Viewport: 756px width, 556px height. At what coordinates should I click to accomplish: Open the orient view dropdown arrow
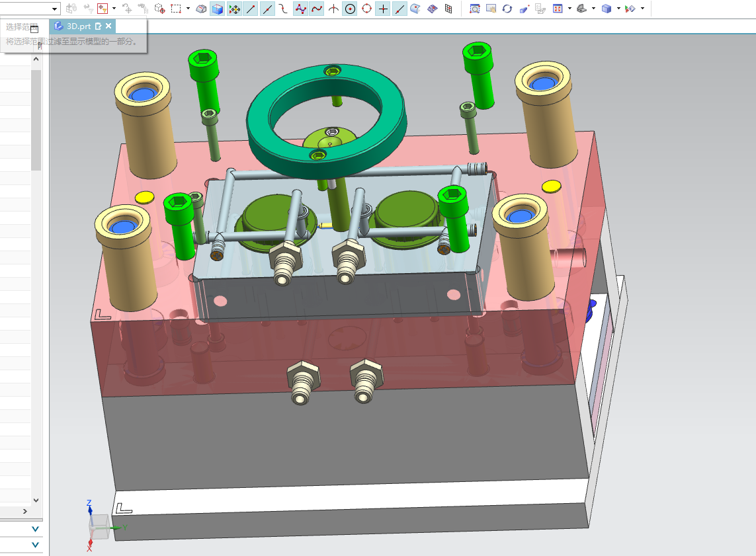570,8
